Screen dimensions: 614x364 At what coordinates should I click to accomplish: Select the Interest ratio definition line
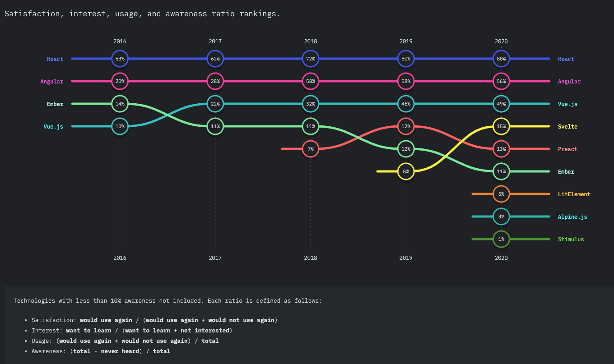pyautogui.click(x=132, y=331)
